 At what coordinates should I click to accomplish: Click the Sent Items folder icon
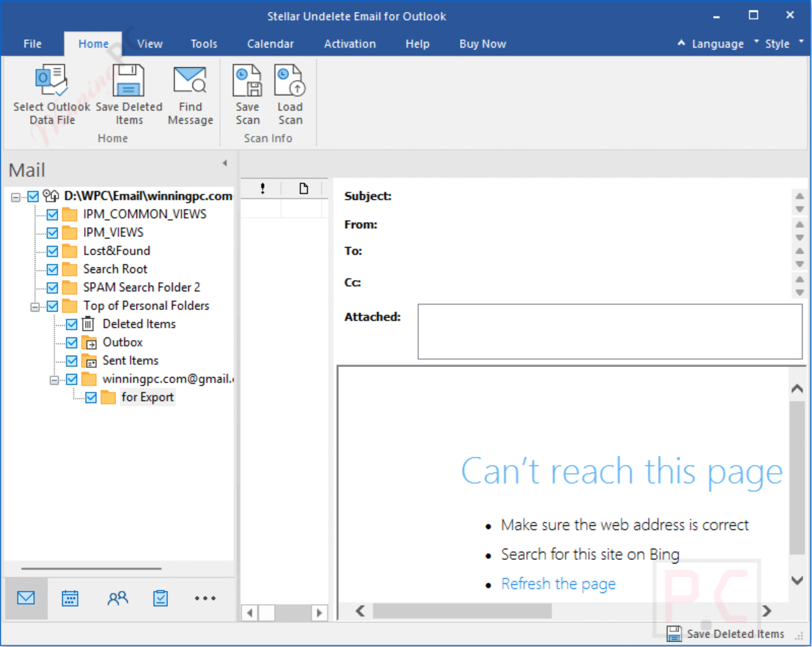click(x=89, y=361)
